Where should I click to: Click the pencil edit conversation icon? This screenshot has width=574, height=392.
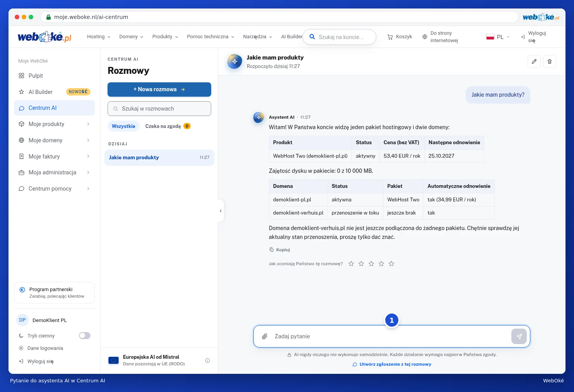[x=534, y=61]
